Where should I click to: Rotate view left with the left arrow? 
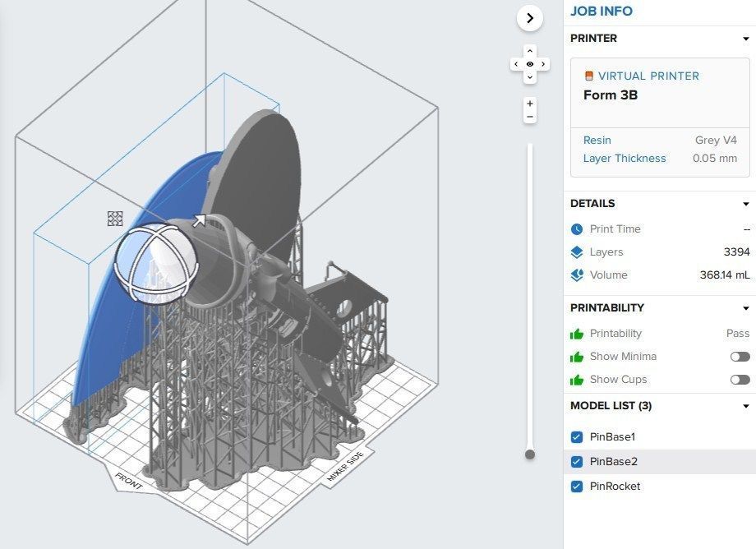point(516,64)
